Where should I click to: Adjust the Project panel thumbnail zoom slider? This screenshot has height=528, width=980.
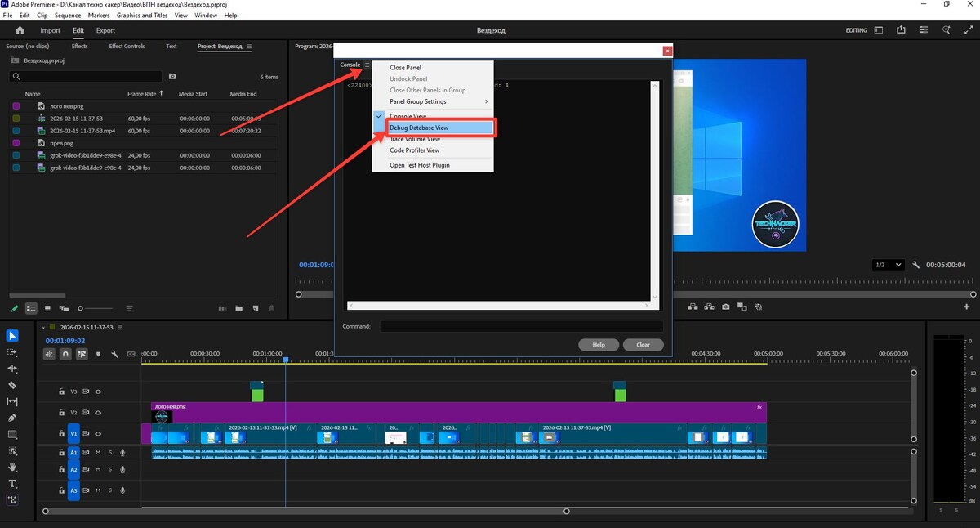96,309
